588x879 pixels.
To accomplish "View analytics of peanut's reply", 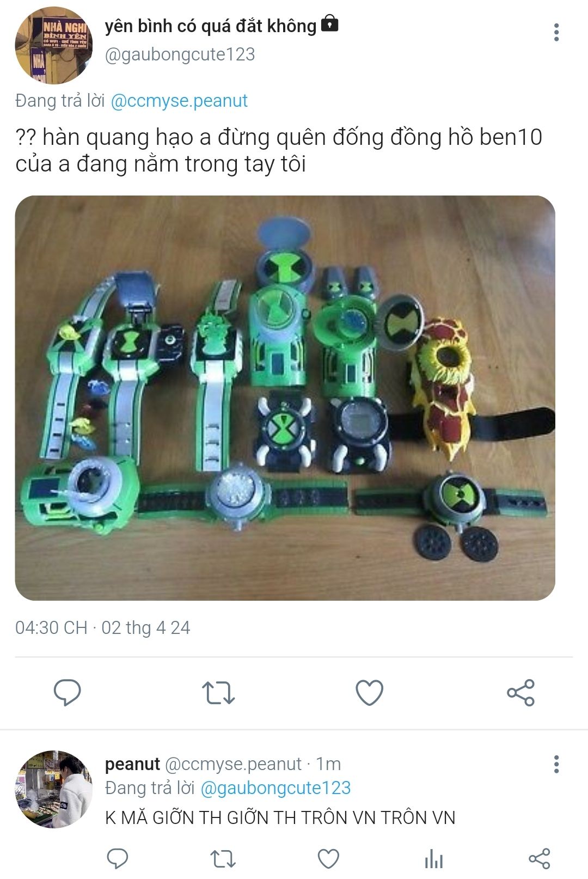I will [434, 859].
